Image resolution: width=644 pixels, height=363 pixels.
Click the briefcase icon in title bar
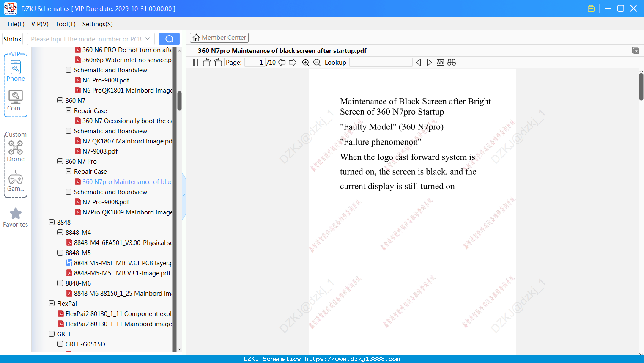(591, 8)
